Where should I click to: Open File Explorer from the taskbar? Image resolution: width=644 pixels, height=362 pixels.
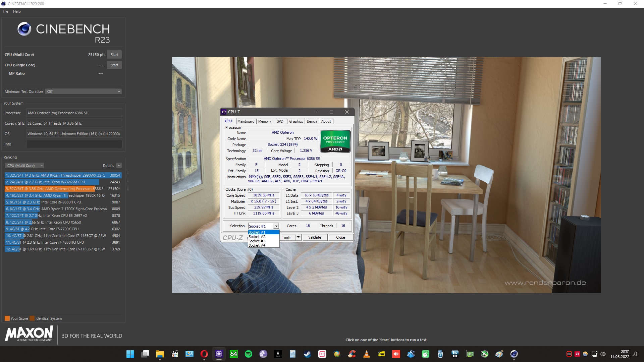coord(160,354)
